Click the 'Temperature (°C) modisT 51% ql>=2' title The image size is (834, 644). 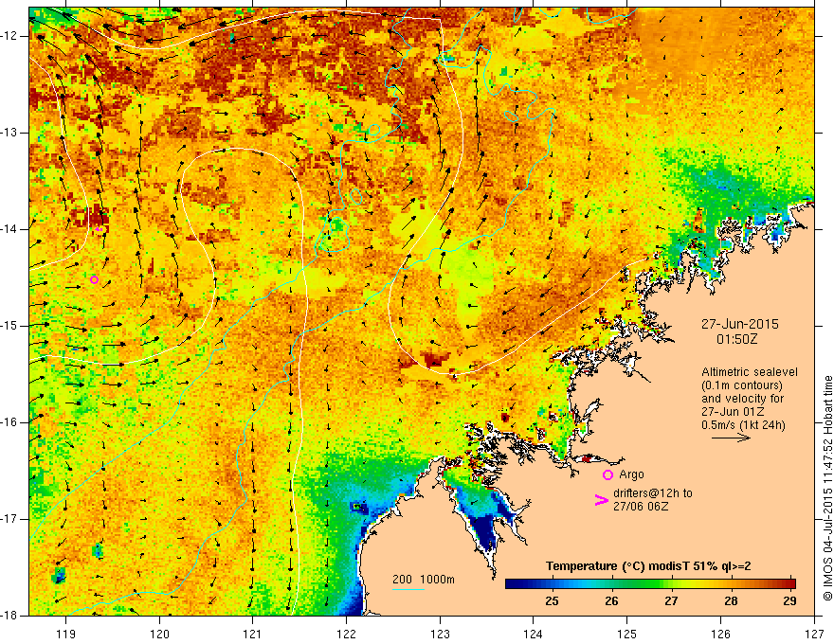pyautogui.click(x=648, y=566)
